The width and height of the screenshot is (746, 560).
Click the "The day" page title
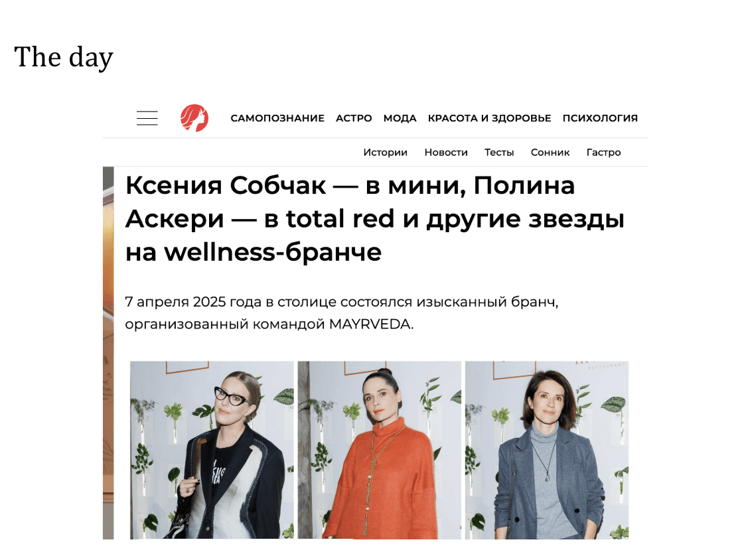click(x=64, y=57)
